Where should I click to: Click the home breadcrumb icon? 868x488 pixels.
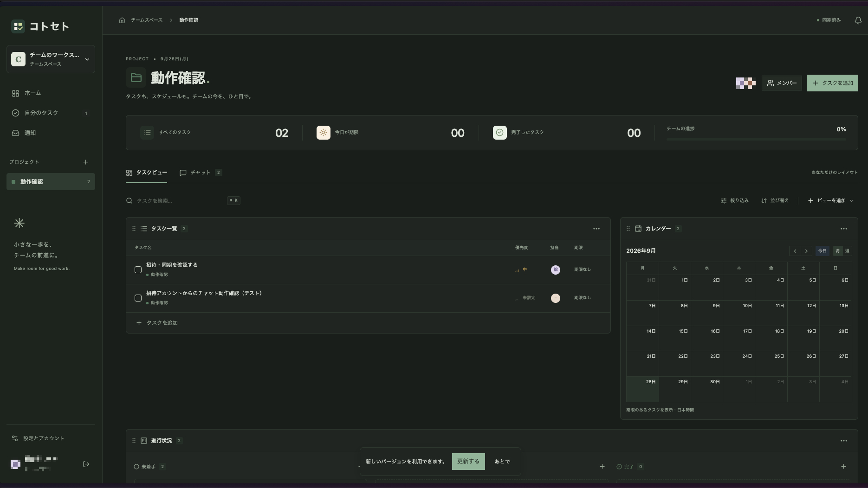click(122, 20)
